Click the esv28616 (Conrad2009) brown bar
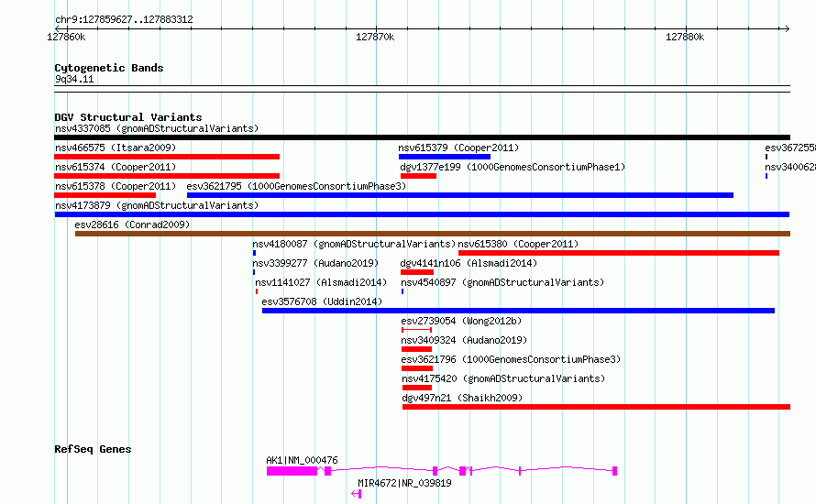Screen dimensions: 816x504 coord(433,234)
